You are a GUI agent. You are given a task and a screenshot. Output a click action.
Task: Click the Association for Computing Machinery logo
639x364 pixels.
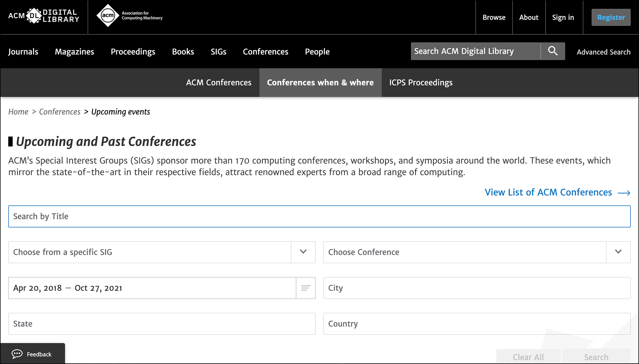pos(129,16)
